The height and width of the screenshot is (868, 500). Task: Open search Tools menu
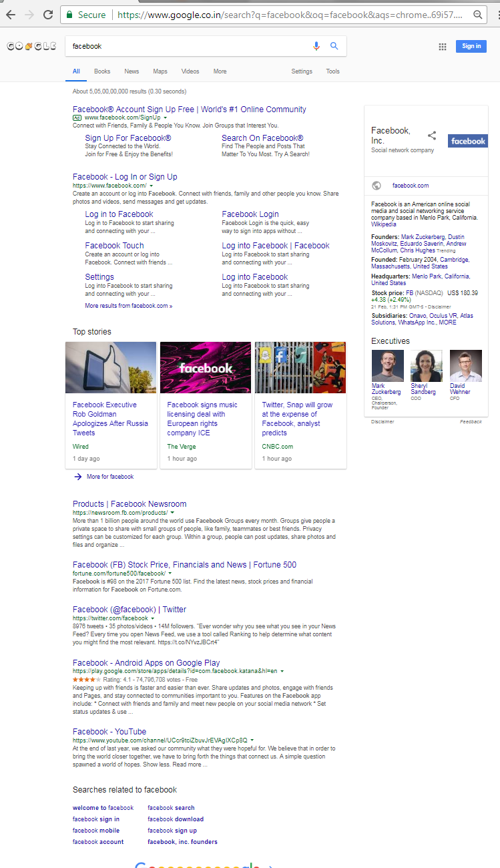coord(332,71)
